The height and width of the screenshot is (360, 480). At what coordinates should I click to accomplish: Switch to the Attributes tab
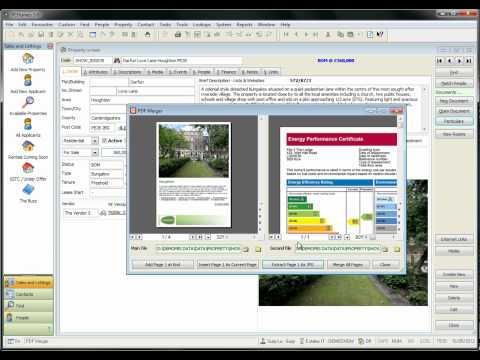pyautogui.click(x=96, y=72)
